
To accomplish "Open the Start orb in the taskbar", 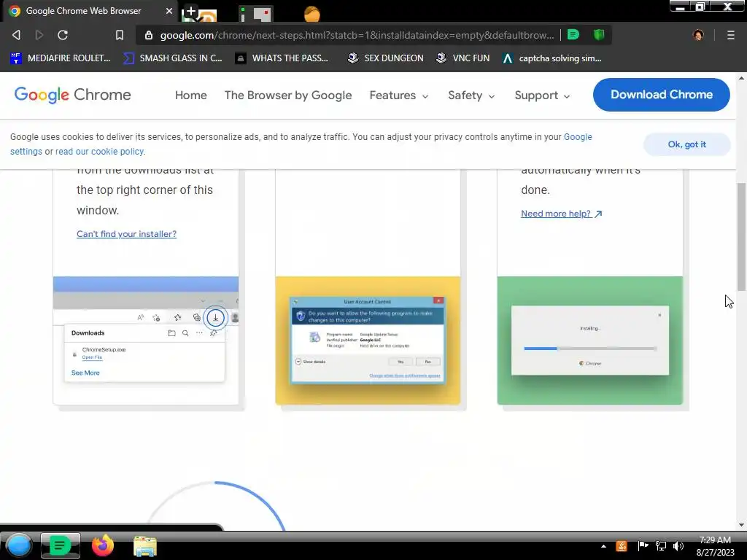I will pyautogui.click(x=19, y=545).
